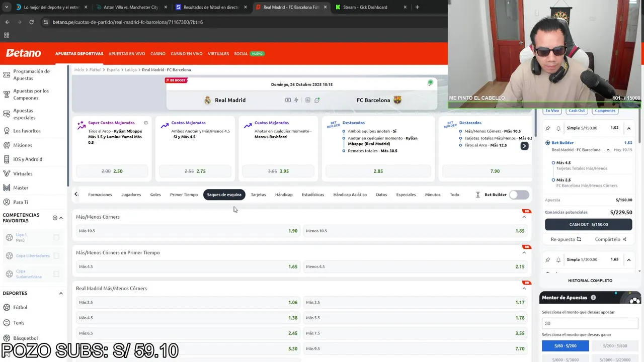The image size is (644, 362).
Task: Click the lightning bolt icon in match header
Action: [296, 100]
